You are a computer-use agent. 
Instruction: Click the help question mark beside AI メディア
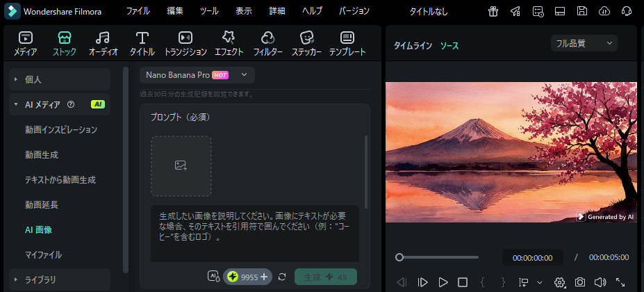coord(71,104)
